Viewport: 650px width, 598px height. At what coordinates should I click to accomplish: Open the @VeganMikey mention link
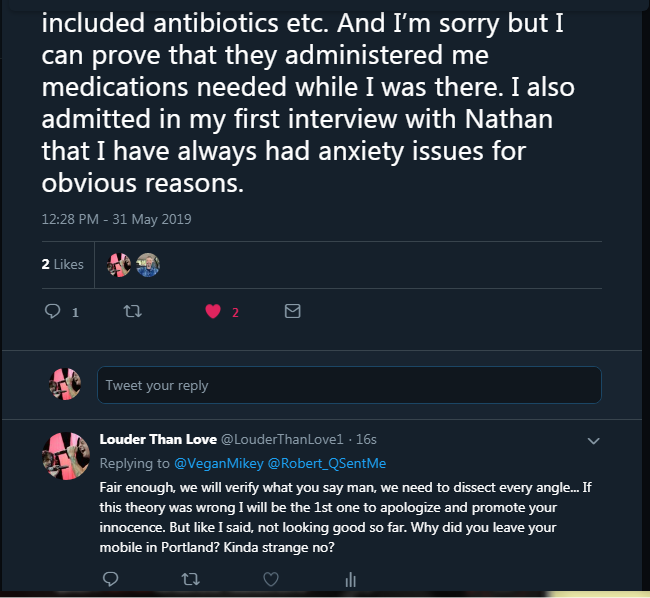coord(213,463)
